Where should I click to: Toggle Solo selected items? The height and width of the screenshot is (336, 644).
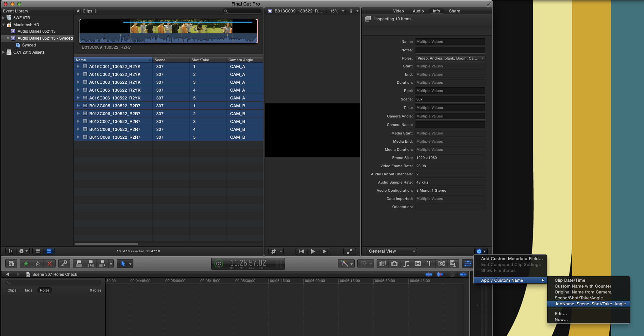(x=452, y=274)
